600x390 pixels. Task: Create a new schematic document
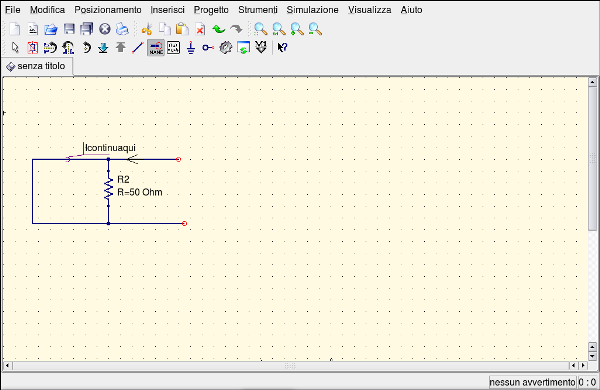point(15,29)
